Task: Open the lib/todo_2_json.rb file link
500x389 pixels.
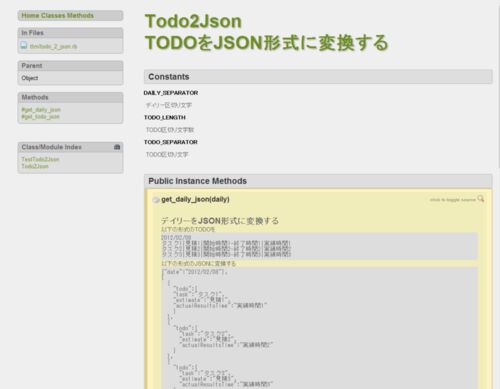Action: click(54, 46)
